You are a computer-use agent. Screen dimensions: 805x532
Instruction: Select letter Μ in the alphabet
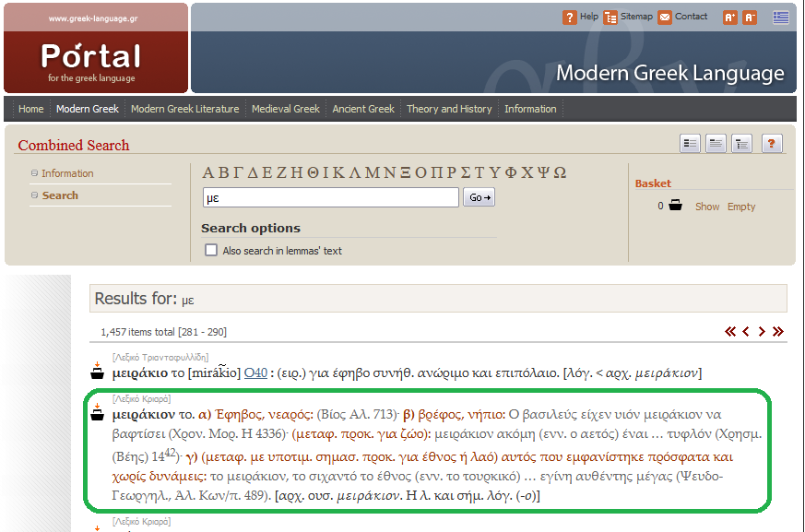[373, 172]
